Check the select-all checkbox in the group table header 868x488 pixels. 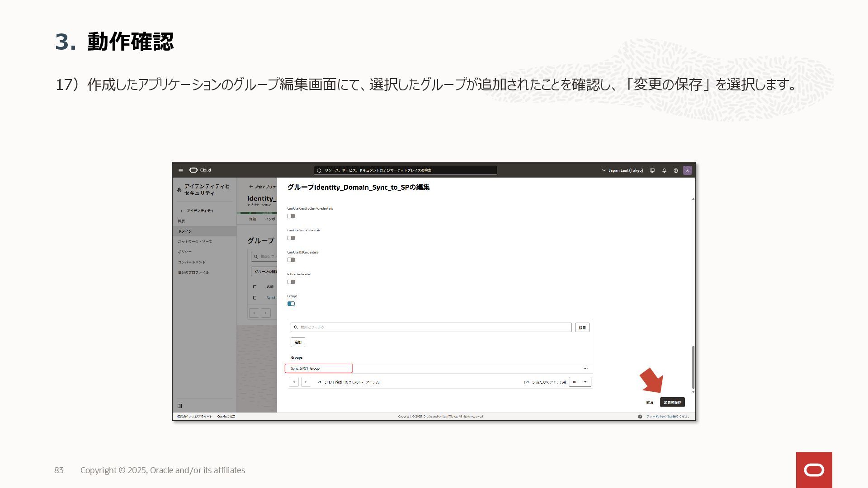[x=255, y=287]
